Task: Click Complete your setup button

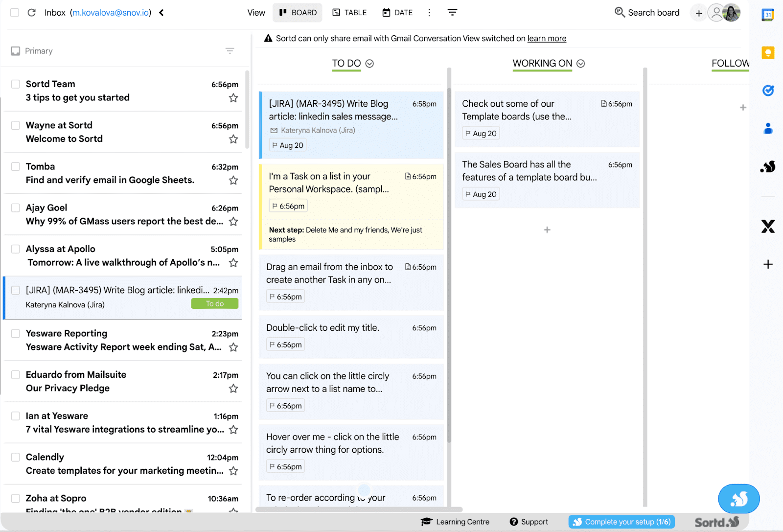Action: (x=622, y=522)
